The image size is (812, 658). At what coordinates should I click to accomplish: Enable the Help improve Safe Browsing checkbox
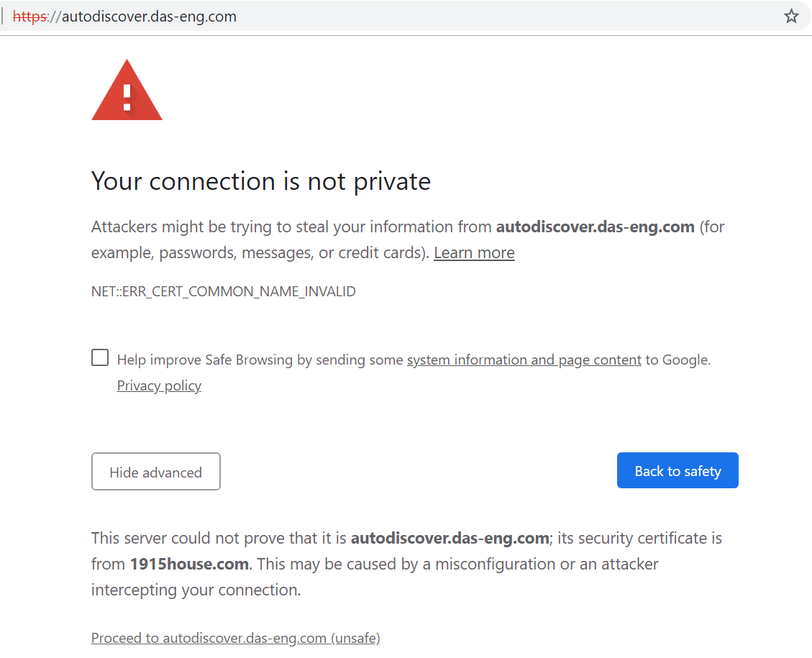coord(100,358)
